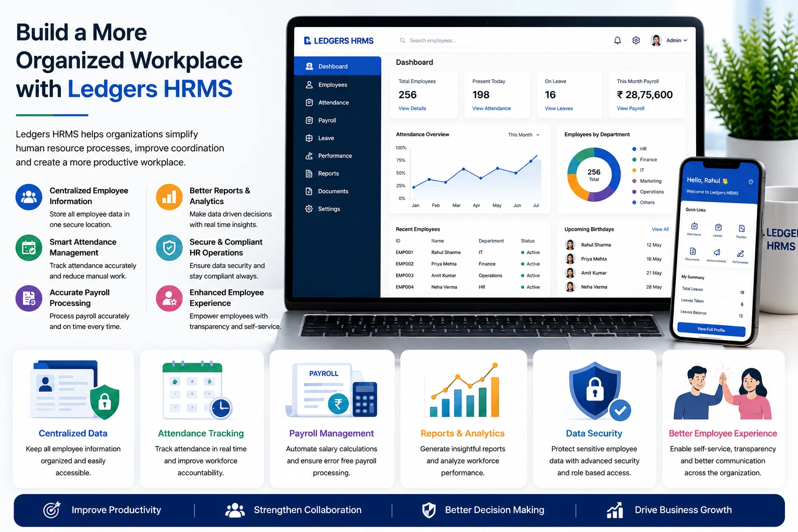Image resolution: width=798 pixels, height=532 pixels.
Task: Click Priya Mehta's avatar in Upcoming Birthdays
Action: coord(570,259)
